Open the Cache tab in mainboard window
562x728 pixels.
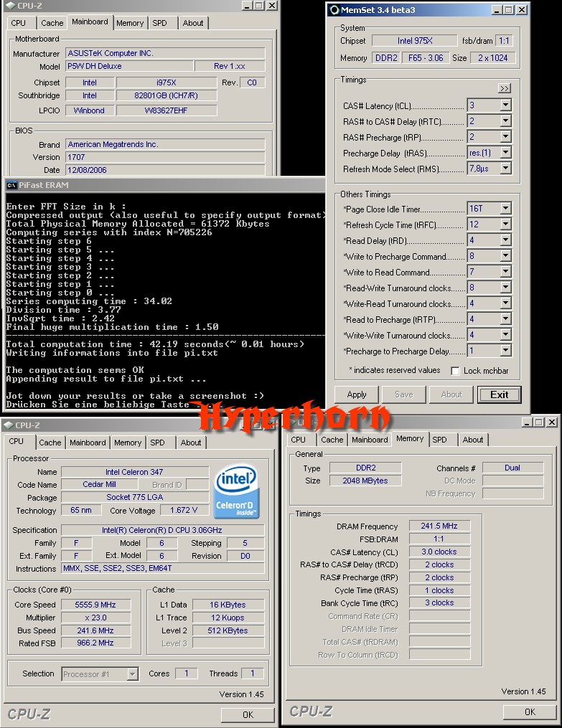52,23
